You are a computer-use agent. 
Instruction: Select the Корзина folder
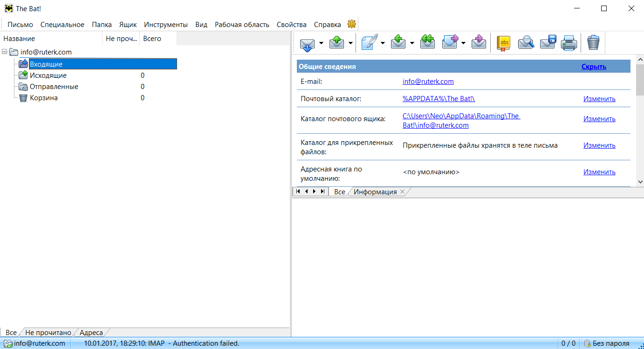44,98
